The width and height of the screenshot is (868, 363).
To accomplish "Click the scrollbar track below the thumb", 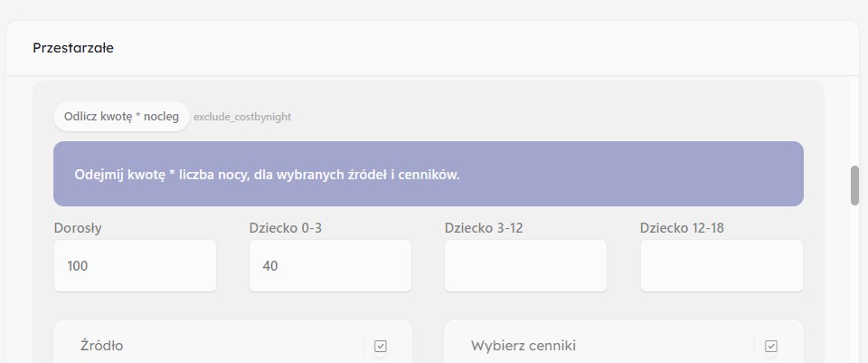I will coord(854,290).
